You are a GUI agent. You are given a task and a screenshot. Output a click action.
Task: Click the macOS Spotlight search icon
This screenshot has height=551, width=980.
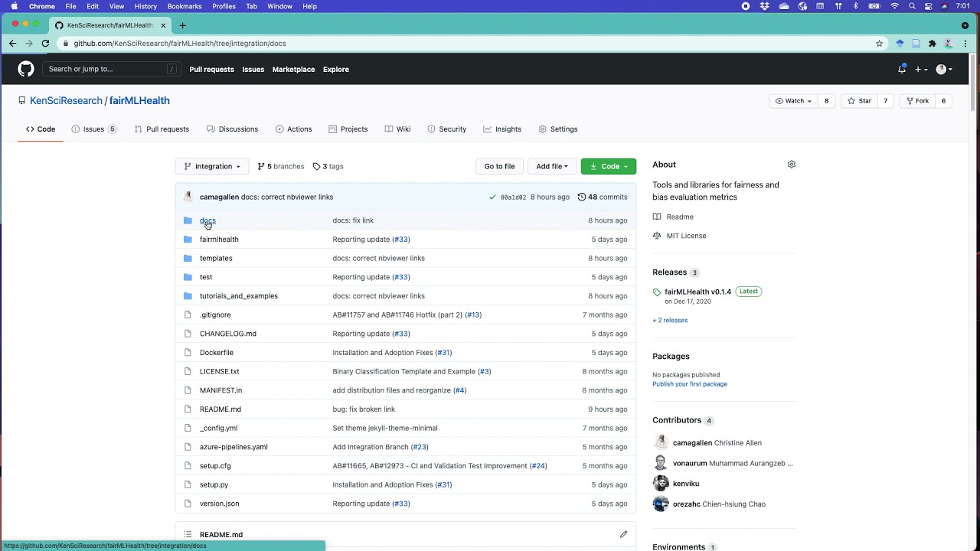[x=912, y=6]
